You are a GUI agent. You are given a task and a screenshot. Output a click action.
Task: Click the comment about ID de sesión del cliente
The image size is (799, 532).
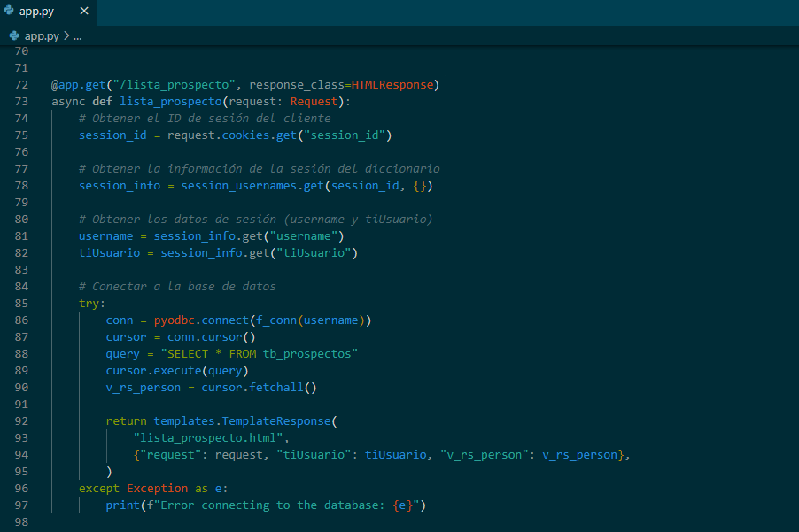[205, 118]
